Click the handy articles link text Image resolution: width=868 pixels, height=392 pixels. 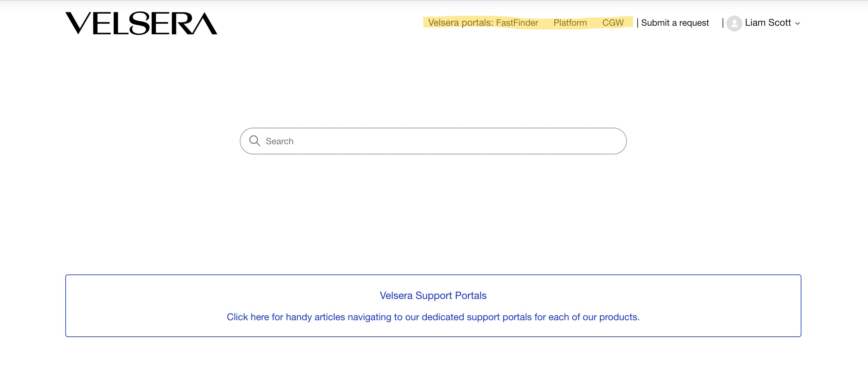click(433, 317)
